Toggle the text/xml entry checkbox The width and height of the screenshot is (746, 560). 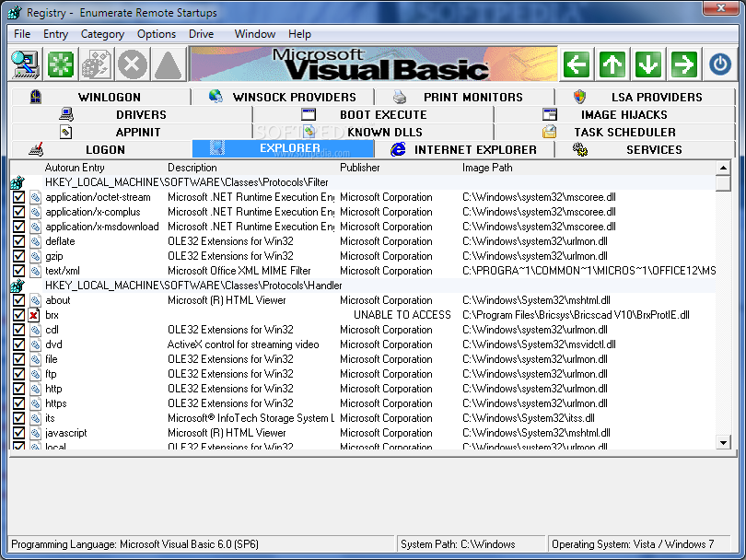[x=18, y=271]
